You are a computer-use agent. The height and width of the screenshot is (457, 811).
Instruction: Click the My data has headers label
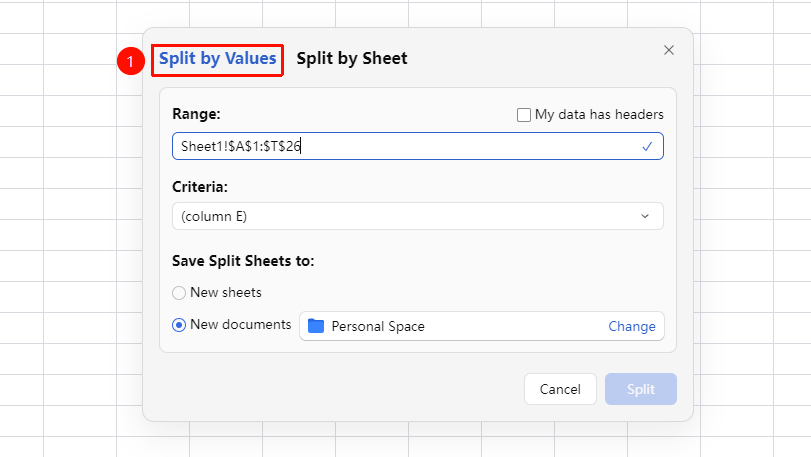click(599, 114)
